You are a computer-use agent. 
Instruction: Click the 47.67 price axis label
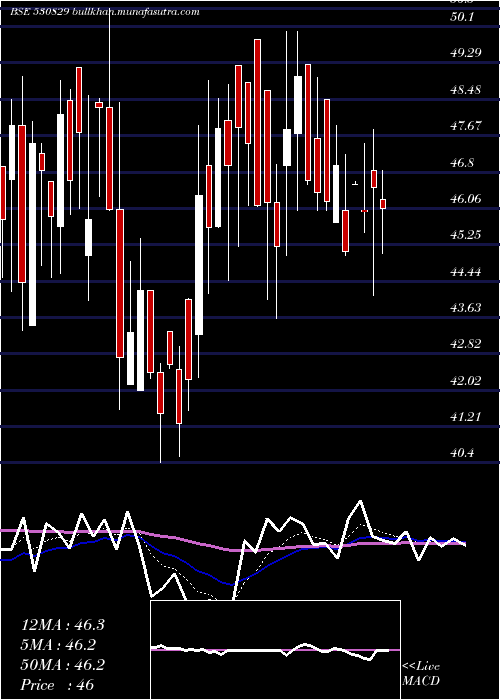tap(465, 126)
